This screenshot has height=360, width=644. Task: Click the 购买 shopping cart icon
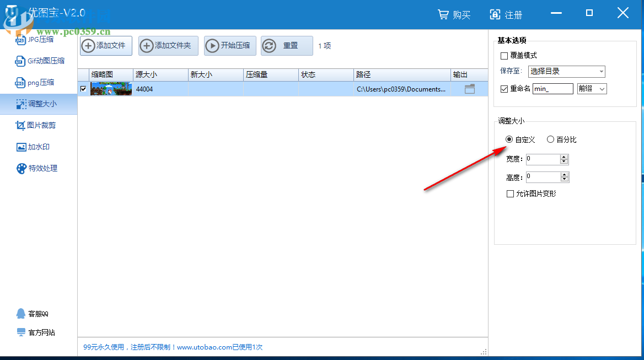click(443, 15)
